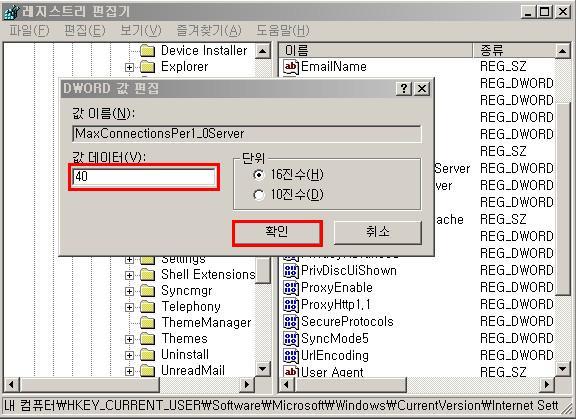This screenshot has width=576, height=419.
Task: Click the UrlEncoding DWORD icon
Action: (291, 355)
